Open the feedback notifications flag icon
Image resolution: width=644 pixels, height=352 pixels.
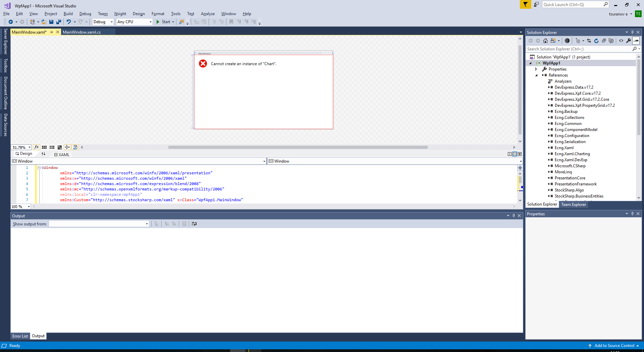(x=525, y=4)
